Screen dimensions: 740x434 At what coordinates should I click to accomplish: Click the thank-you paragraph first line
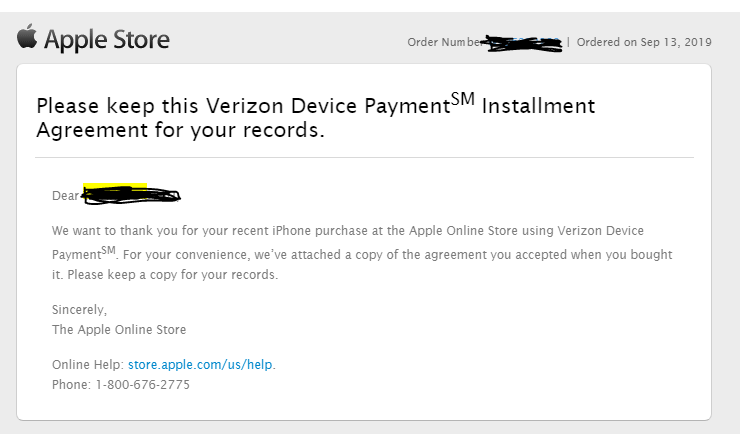tap(348, 231)
